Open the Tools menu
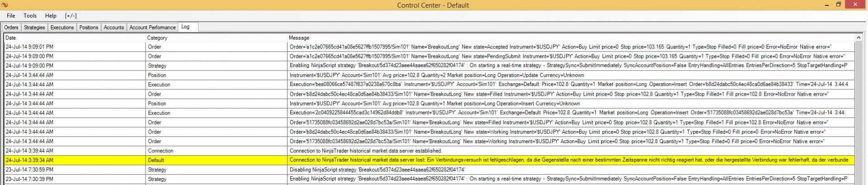868x185 pixels. click(30, 16)
